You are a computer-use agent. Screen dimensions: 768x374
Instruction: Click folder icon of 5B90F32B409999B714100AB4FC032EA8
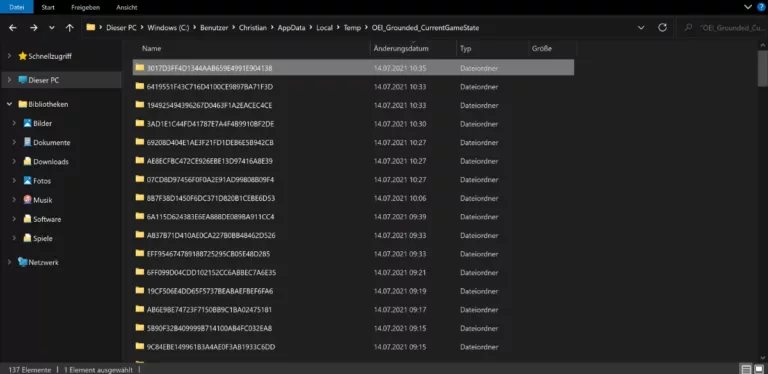click(x=140, y=328)
